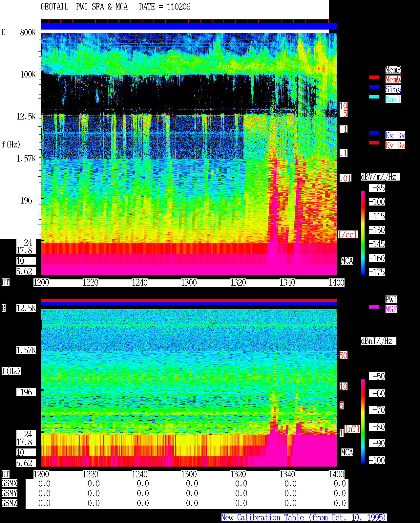
Task: Click the MGF legend label
Action: pyautogui.click(x=391, y=309)
